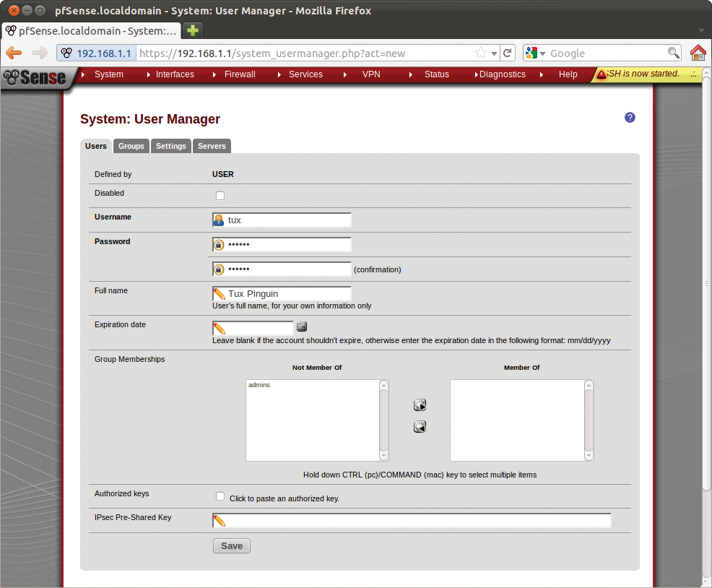Check the authorized key paste checkbox
This screenshot has height=588, width=712.
click(220, 496)
